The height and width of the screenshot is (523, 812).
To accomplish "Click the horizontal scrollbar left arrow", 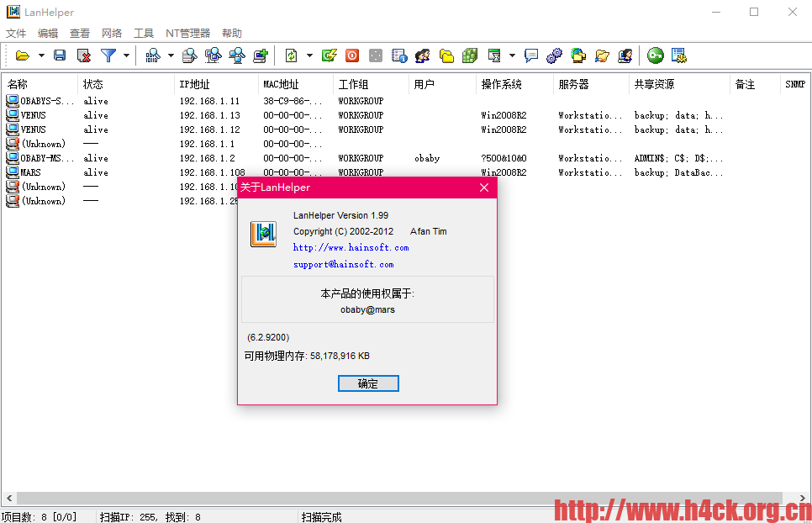I will click(9, 498).
